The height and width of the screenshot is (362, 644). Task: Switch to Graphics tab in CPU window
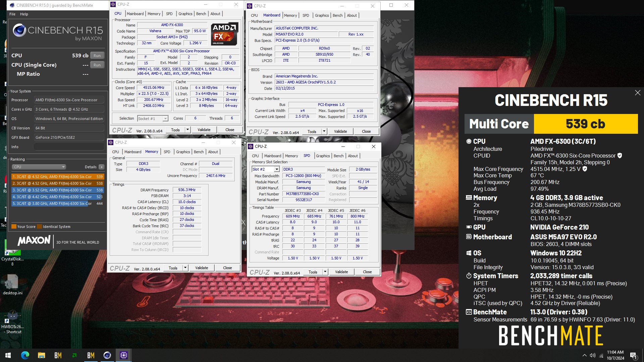[x=185, y=14]
